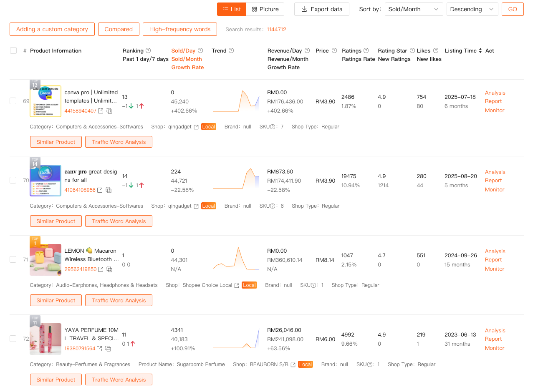
Task: Click the Lemon Macaron earbuds thumbnail
Action: (x=45, y=259)
